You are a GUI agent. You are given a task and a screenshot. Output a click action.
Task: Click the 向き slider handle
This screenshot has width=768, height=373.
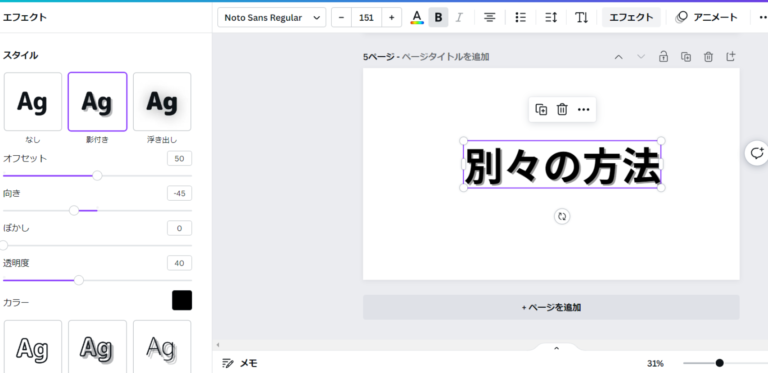pos(74,210)
